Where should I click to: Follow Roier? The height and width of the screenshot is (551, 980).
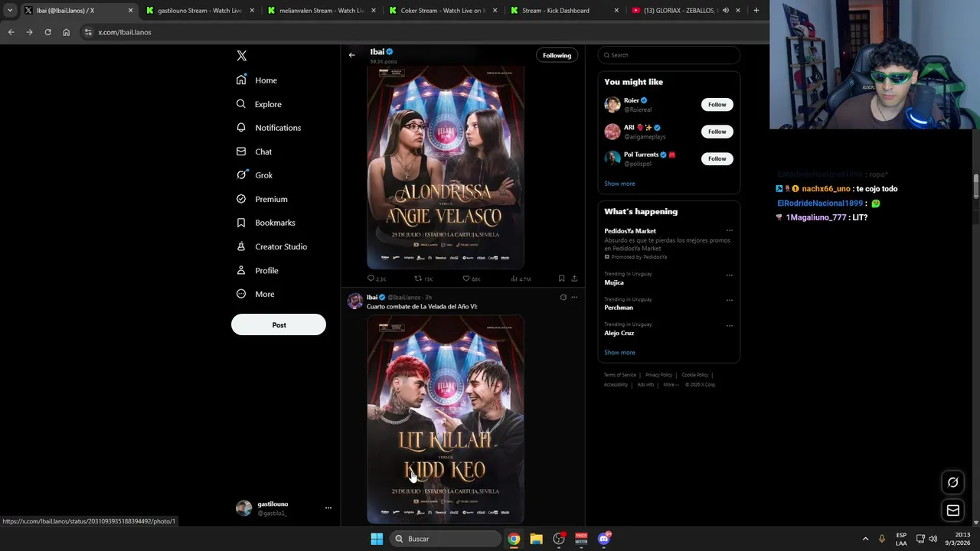tap(717, 105)
